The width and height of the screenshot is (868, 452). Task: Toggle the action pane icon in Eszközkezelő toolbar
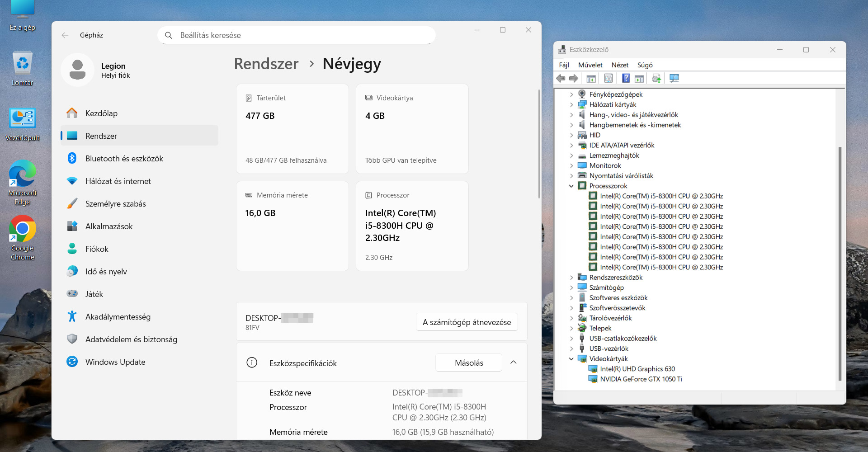pyautogui.click(x=639, y=79)
